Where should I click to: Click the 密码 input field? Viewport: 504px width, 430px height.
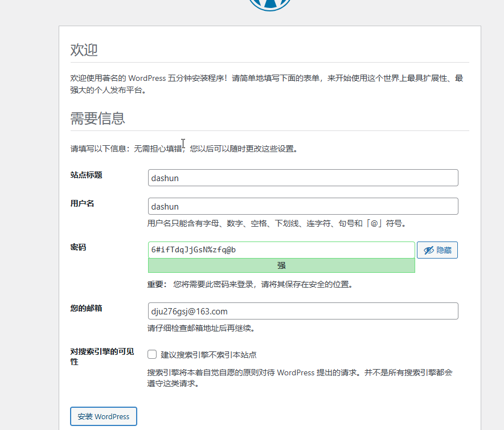tap(281, 249)
